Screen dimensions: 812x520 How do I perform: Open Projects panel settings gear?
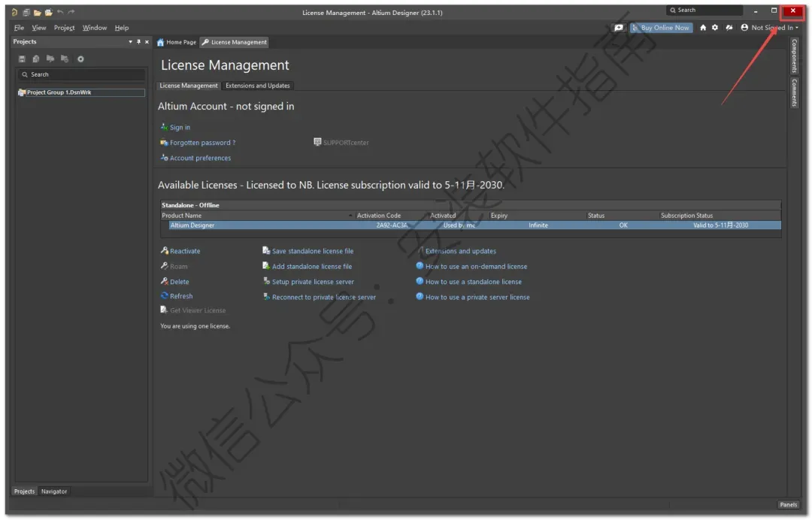[x=80, y=59]
